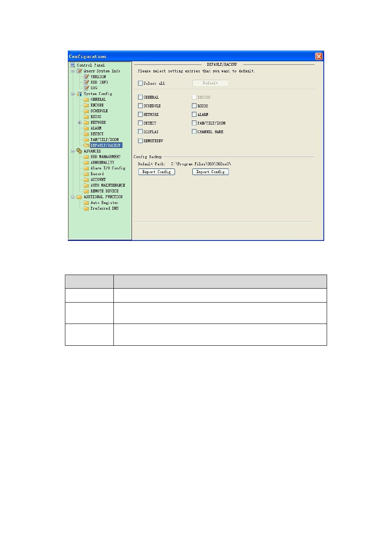The image size is (392, 555).
Task: Click the ENCODE folder icon in tree
Action: click(x=86, y=105)
